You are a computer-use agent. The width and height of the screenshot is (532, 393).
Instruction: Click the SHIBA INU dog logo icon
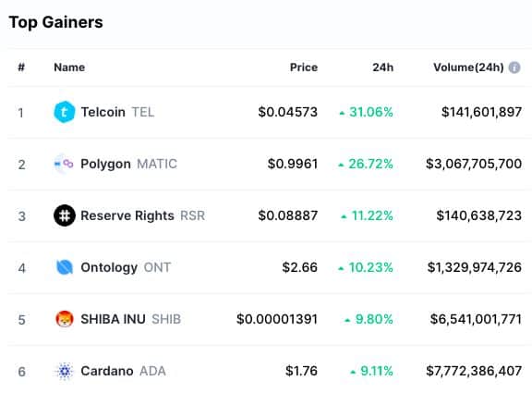tap(64, 319)
